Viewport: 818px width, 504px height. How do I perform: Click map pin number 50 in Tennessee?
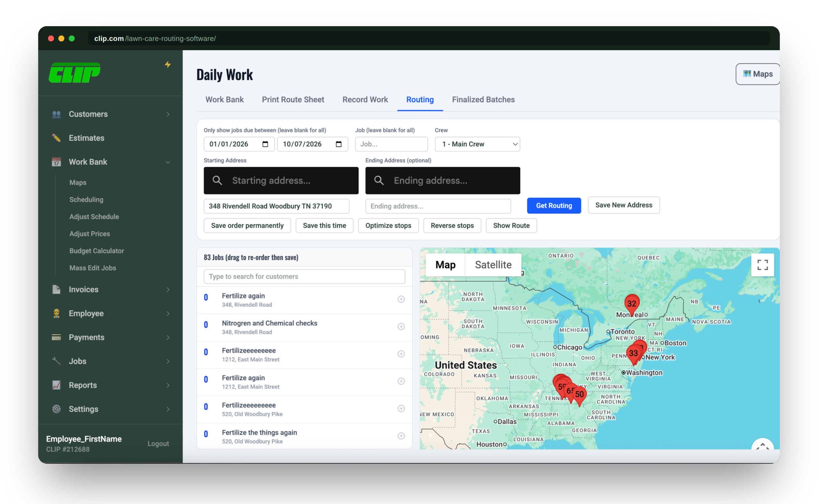coord(579,395)
